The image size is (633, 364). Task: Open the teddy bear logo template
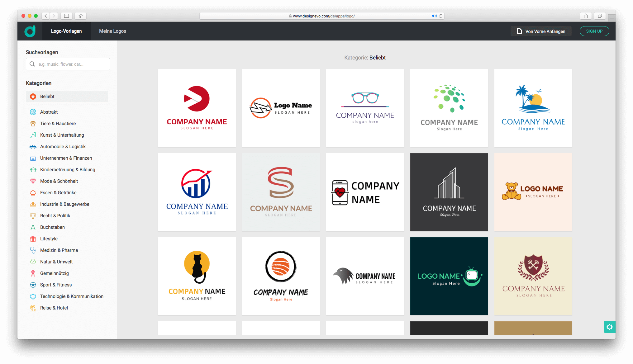[x=533, y=192]
